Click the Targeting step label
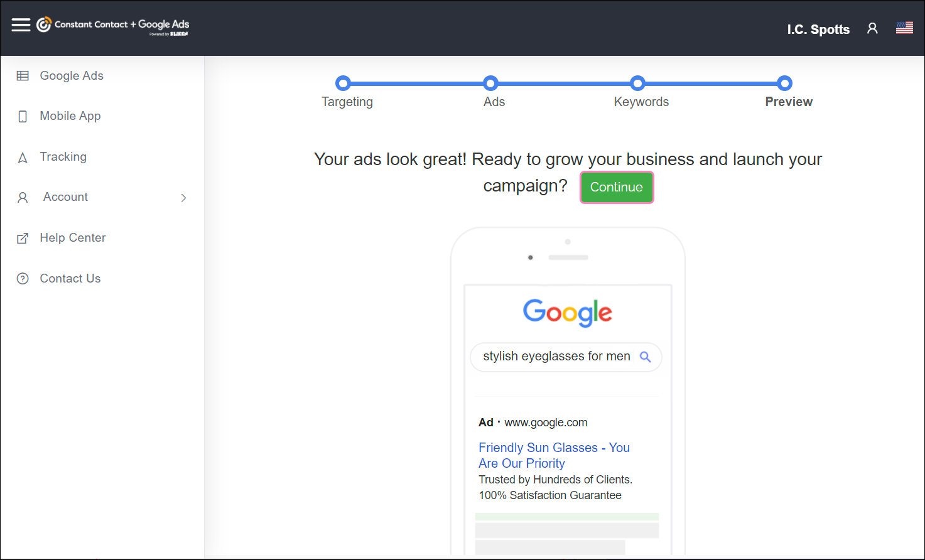925x560 pixels. tap(347, 102)
